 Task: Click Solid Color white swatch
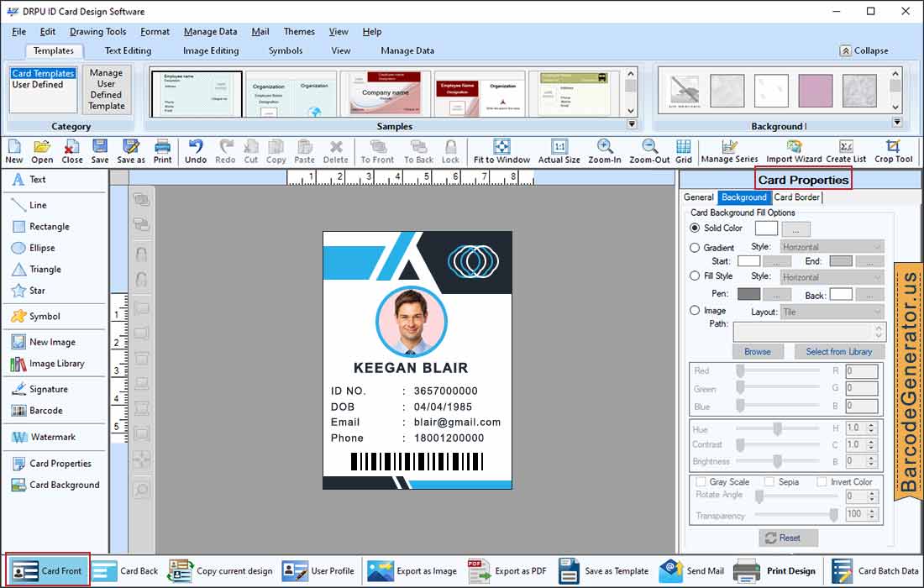pos(766,228)
